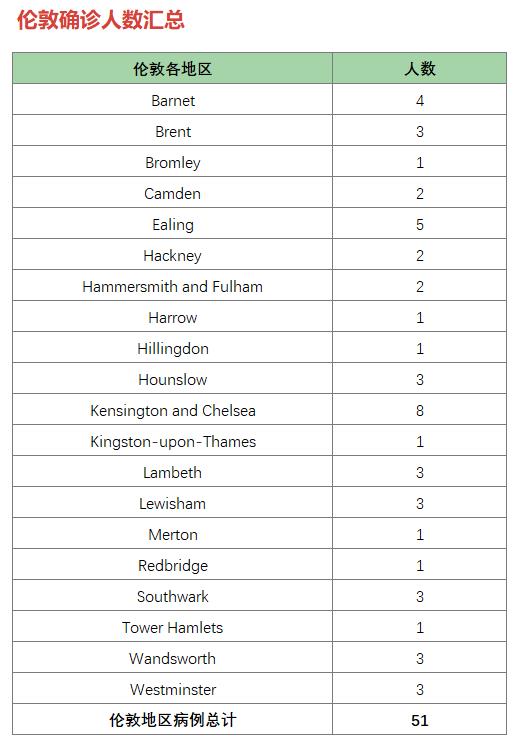The height and width of the screenshot is (742, 526).
Task: Click the 伦敦地区病例总计 total label
Action: (173, 720)
